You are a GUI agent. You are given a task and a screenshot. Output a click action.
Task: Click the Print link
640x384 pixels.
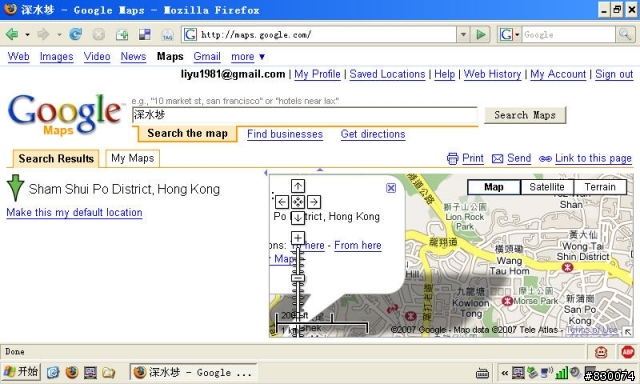(473, 158)
